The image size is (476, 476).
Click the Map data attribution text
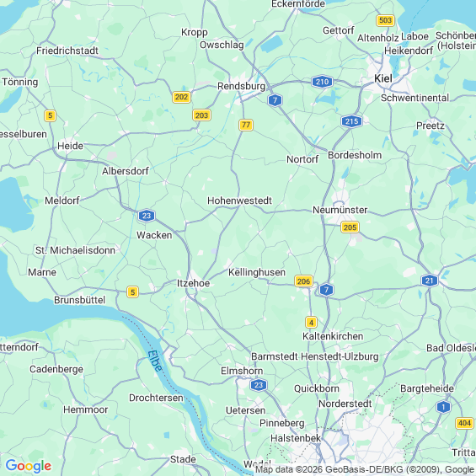(364, 469)
